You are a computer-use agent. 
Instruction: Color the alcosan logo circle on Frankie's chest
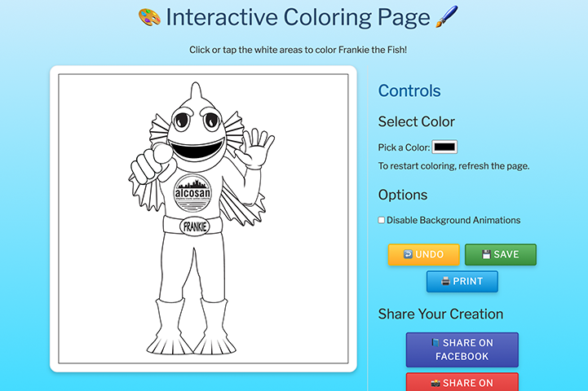(x=192, y=194)
